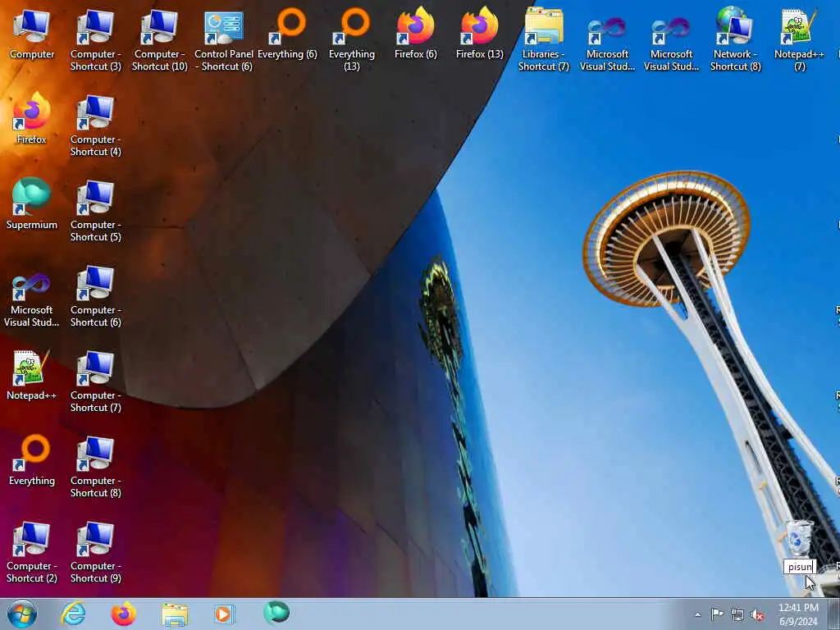Select the Computer - Shortcut (4) icon

(96, 126)
